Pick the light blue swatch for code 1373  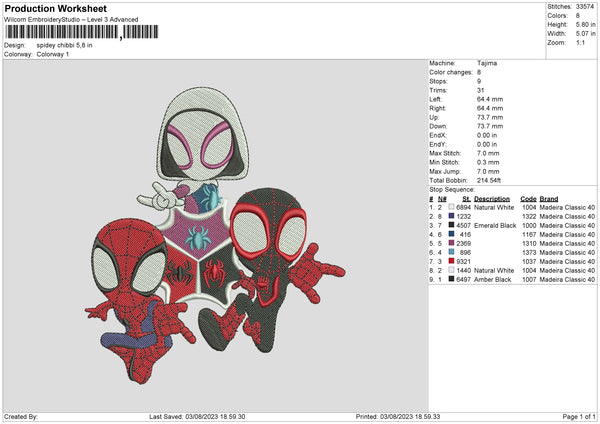[x=451, y=252]
